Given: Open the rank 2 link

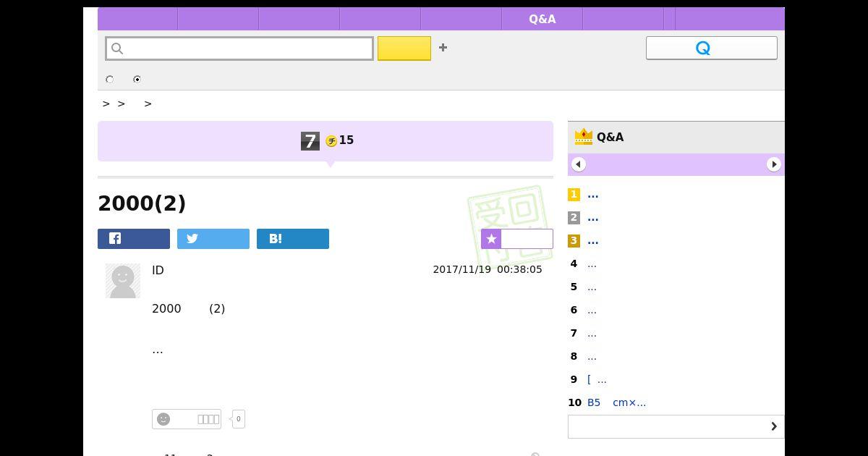Looking at the screenshot, I should pos(593,218).
